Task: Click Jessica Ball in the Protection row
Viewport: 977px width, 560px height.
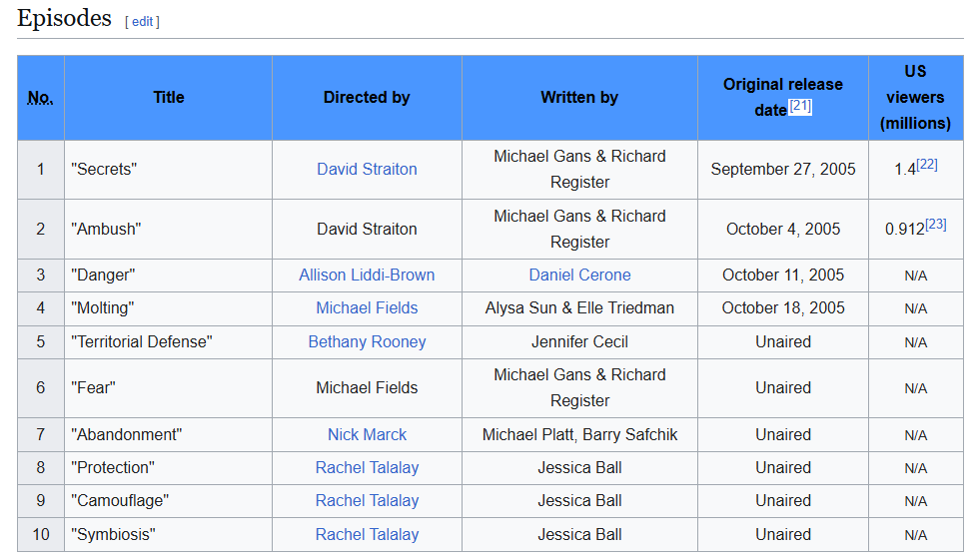Action: tap(579, 467)
